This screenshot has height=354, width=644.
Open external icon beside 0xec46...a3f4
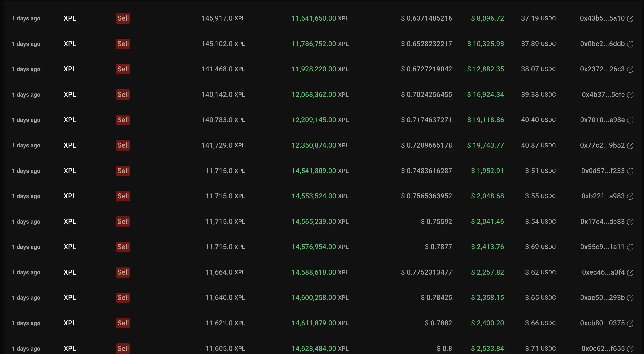(630, 273)
